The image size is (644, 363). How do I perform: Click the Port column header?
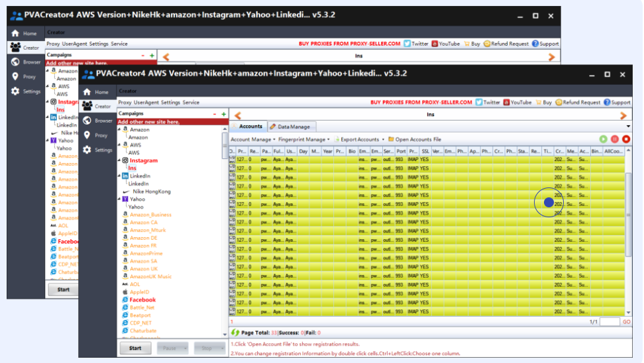(401, 151)
